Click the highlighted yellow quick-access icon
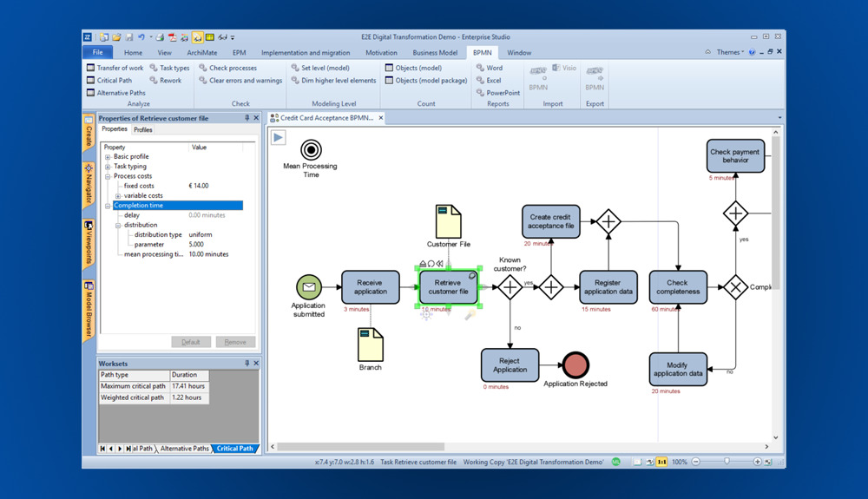This screenshot has height=499, width=868. (x=198, y=37)
